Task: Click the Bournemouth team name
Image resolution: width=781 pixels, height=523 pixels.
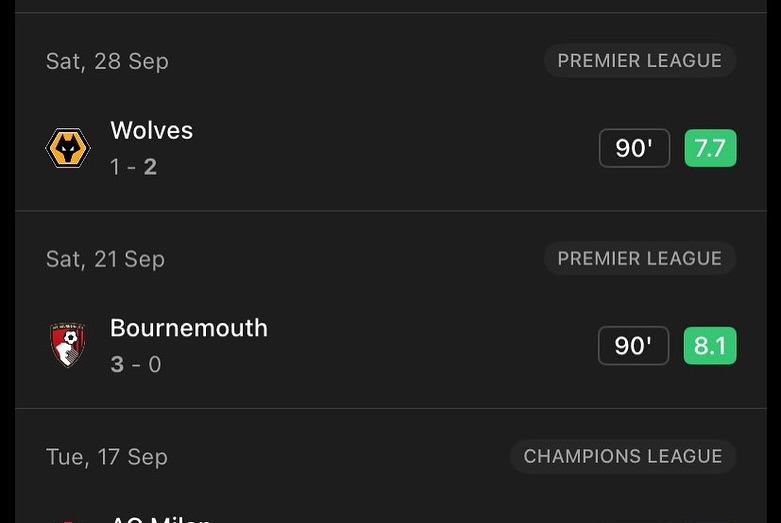Action: [189, 328]
